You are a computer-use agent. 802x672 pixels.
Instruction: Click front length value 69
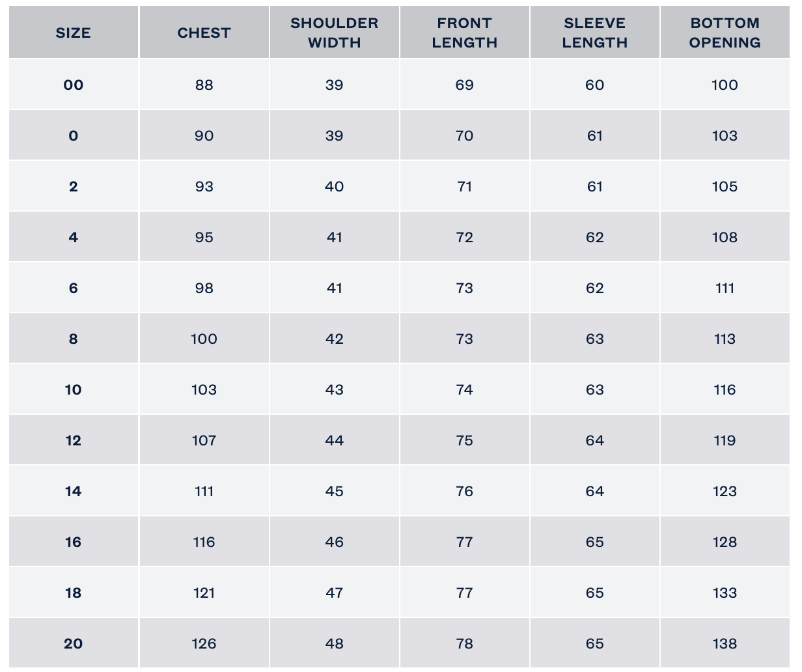click(x=464, y=85)
